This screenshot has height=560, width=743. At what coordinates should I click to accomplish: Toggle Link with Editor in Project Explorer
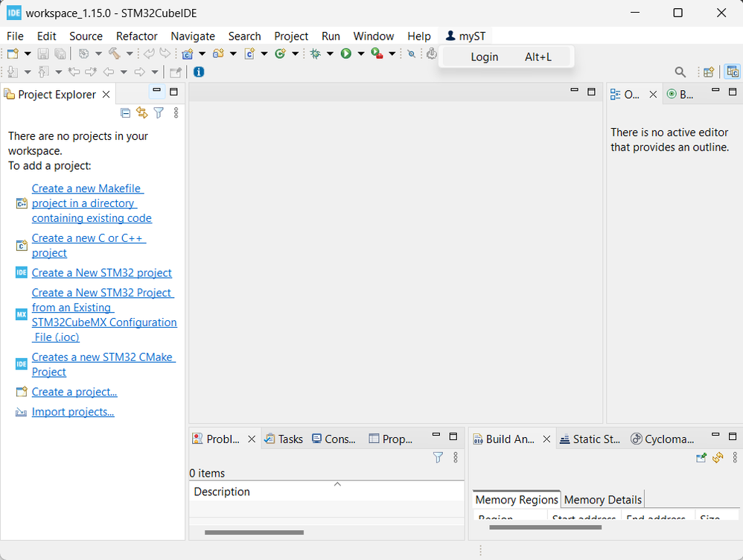141,112
